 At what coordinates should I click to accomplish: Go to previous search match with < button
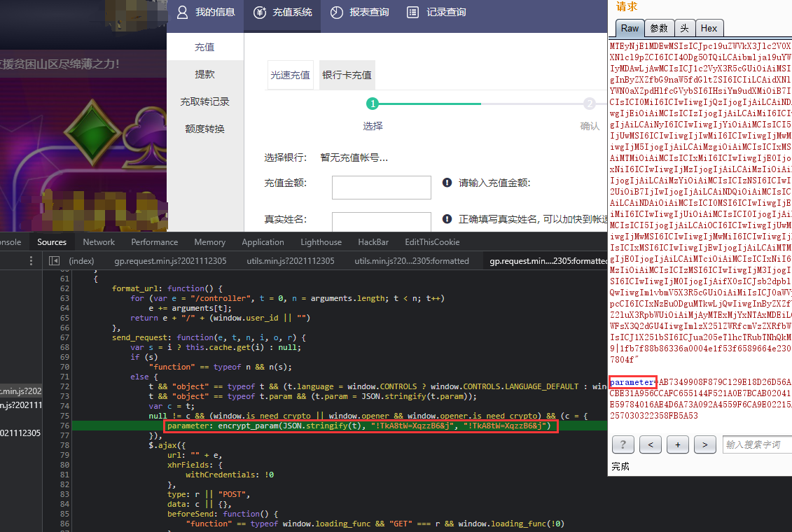click(x=651, y=444)
